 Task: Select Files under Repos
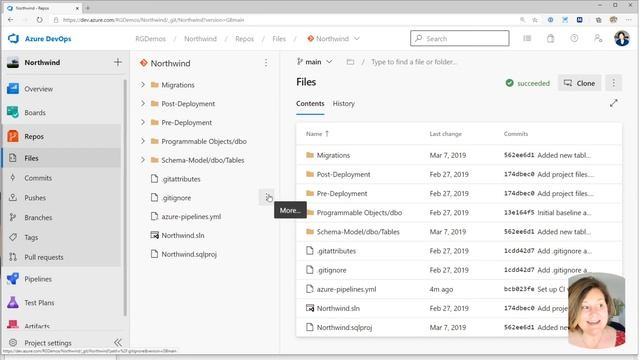point(31,158)
